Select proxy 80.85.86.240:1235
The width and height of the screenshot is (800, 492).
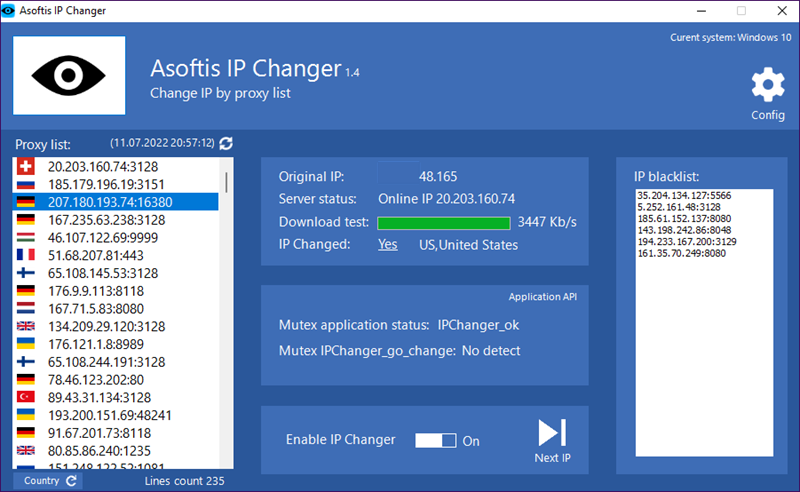(115, 451)
